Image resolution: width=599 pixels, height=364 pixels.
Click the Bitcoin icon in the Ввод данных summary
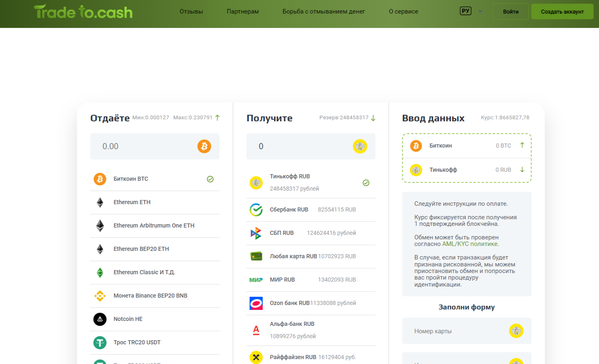416,146
